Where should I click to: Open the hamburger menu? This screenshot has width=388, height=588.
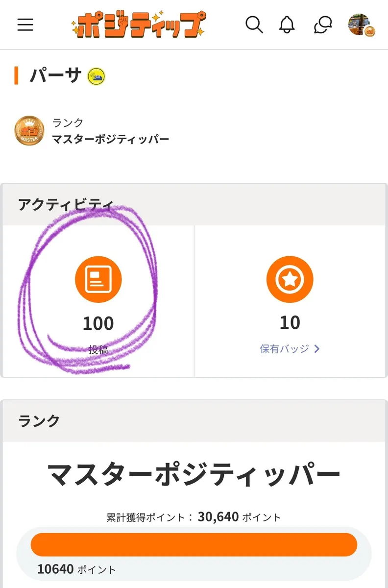coord(25,24)
